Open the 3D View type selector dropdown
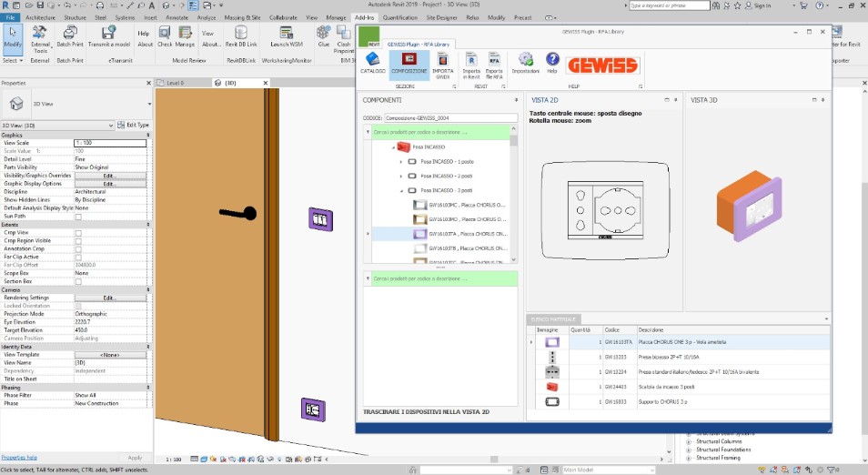868x475 pixels. click(149, 104)
